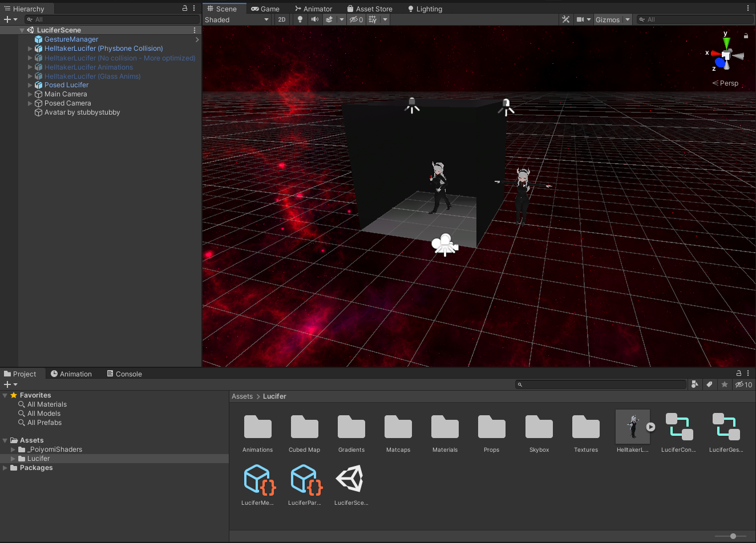
Task: Toggle hidden packages visibility in Project panel
Action: pyautogui.click(x=743, y=384)
